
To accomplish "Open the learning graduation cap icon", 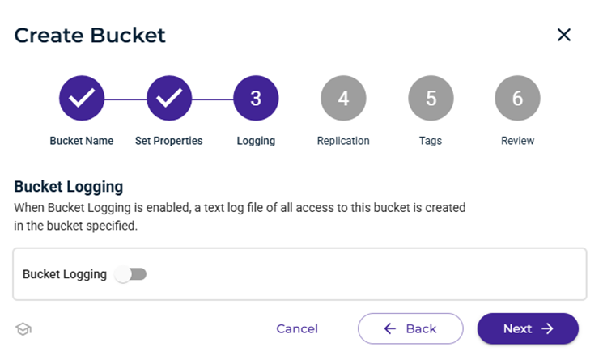I will (x=23, y=329).
